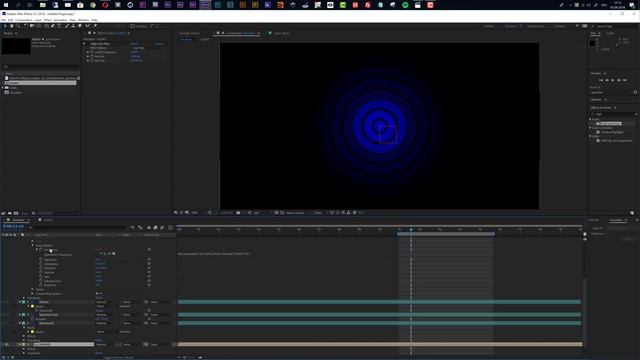Open Active Camera dropdown below viewer

[x=297, y=213]
